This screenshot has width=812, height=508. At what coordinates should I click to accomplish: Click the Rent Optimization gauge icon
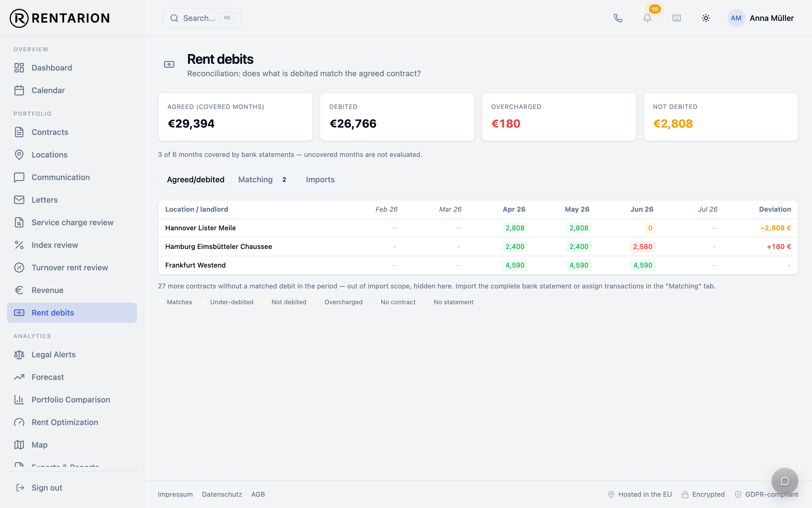[19, 422]
